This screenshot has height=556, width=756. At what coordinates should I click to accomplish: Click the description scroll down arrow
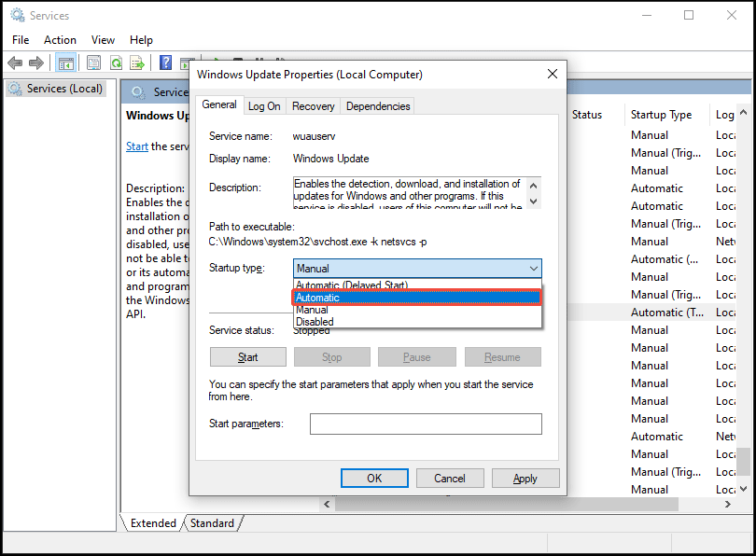point(532,201)
